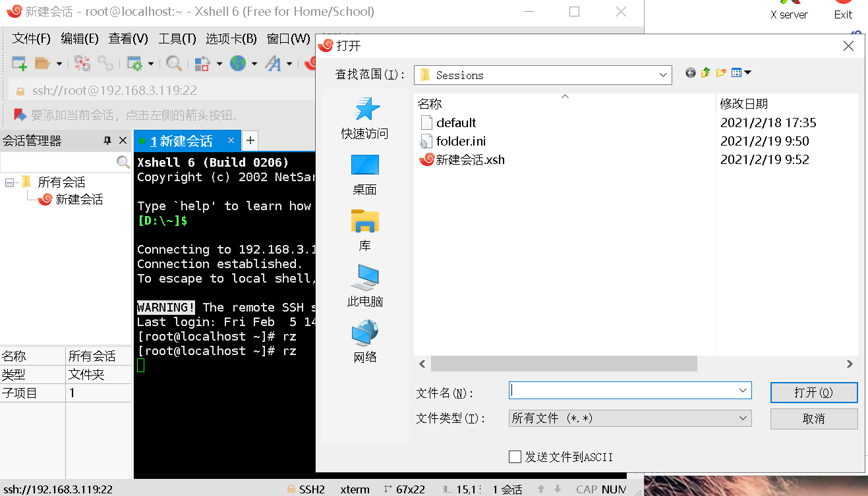Viewport: 868px width, 496px height.
Task: Sort files by 修改日期 column header
Action: 787,103
